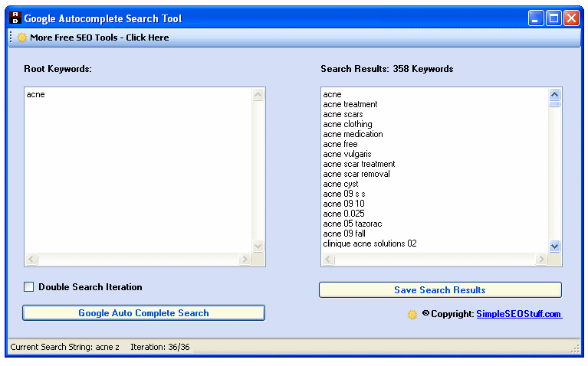Start Google Auto Complete Search
Viewport: 588px width, 366px height.
(143, 313)
